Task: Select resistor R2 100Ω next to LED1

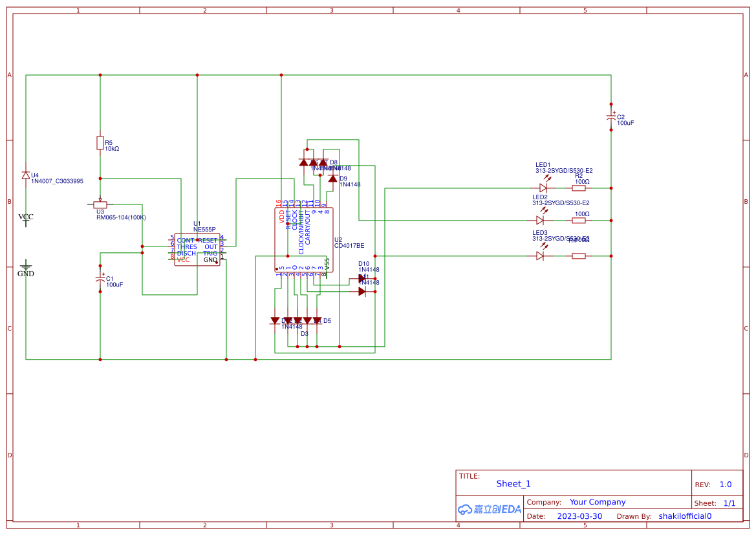Action: (580, 188)
